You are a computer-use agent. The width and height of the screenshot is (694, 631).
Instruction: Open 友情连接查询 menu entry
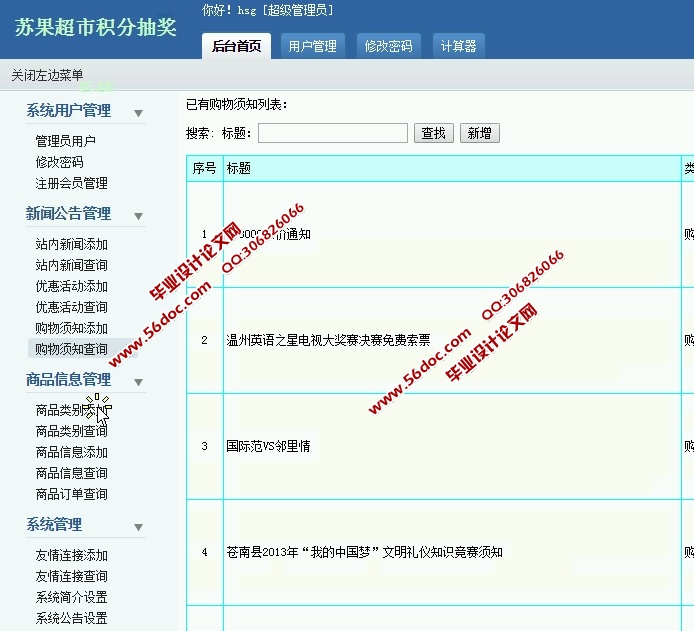(72, 576)
